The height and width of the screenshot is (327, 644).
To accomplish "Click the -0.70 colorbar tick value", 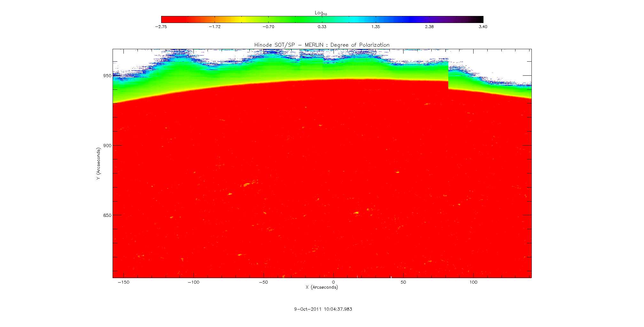I will pyautogui.click(x=268, y=27).
